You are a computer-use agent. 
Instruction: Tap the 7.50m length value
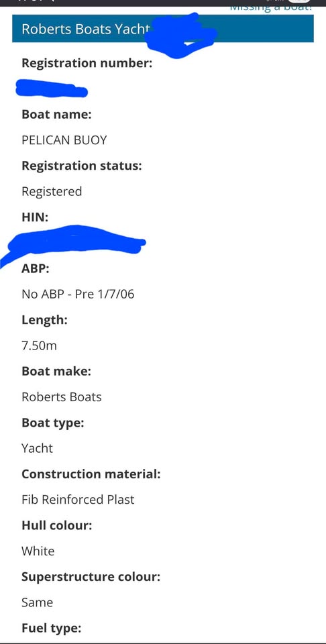pyautogui.click(x=39, y=346)
